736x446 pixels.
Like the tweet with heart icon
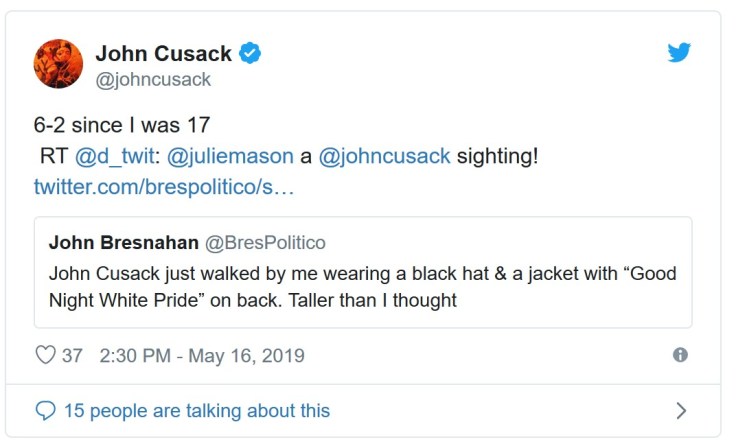(x=45, y=355)
